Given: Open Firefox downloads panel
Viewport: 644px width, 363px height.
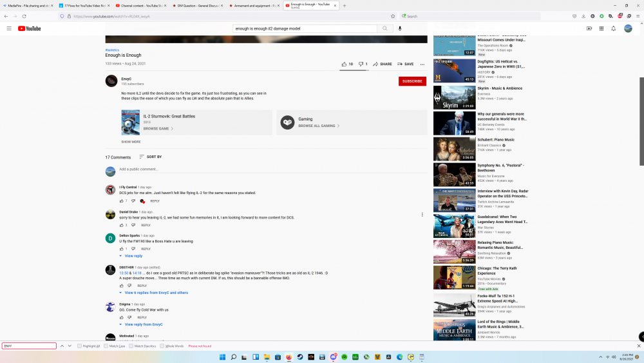Looking at the screenshot, I should [583, 17].
